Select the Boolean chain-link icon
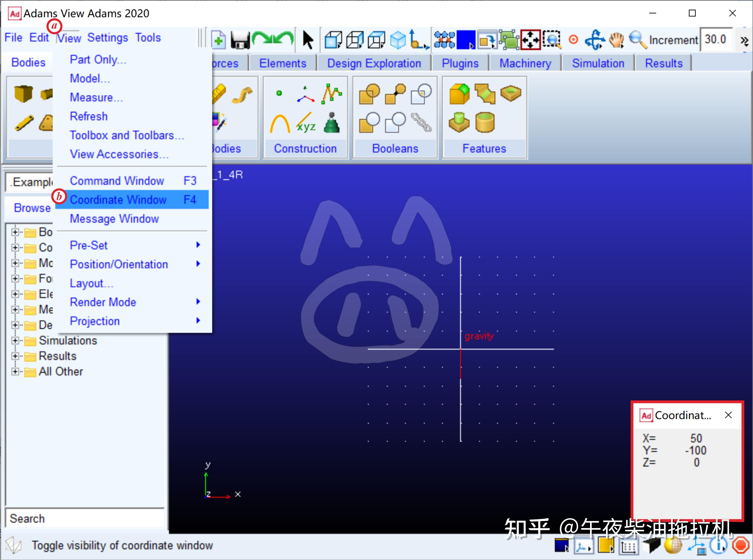 tap(421, 122)
